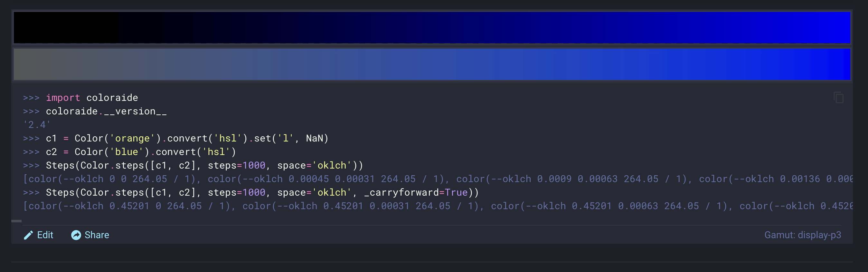Click the '2.4' version output text
The width and height of the screenshot is (868, 272).
pos(37,124)
